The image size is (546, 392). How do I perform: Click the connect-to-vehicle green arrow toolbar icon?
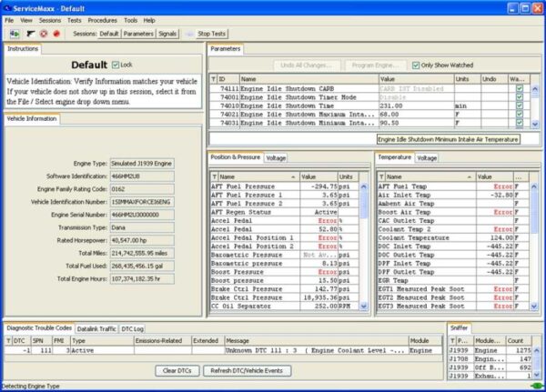[x=15, y=34]
